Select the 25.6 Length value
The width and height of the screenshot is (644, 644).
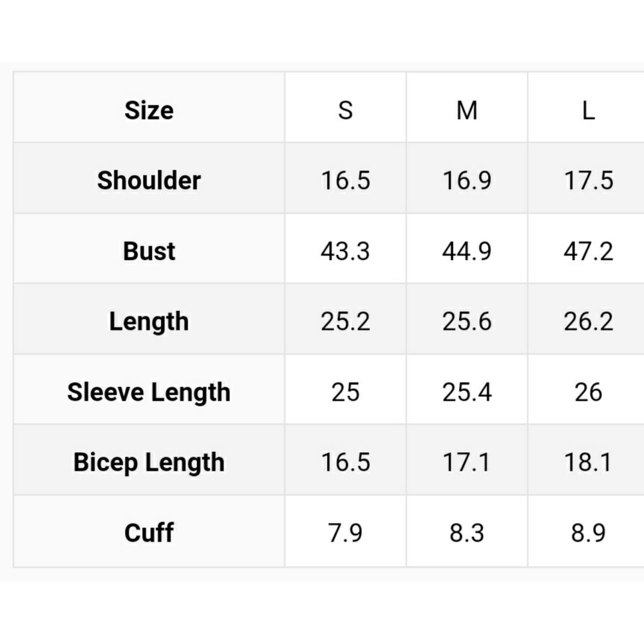467,321
